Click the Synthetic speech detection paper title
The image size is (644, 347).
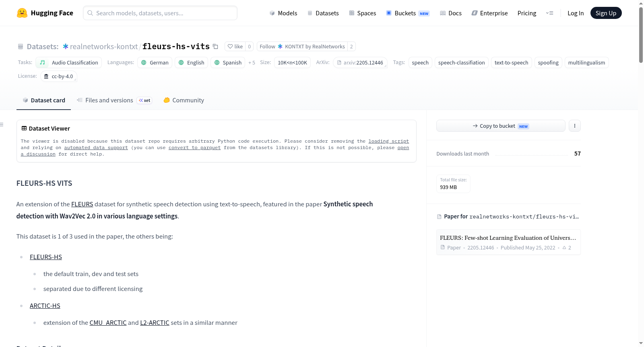[194, 210]
